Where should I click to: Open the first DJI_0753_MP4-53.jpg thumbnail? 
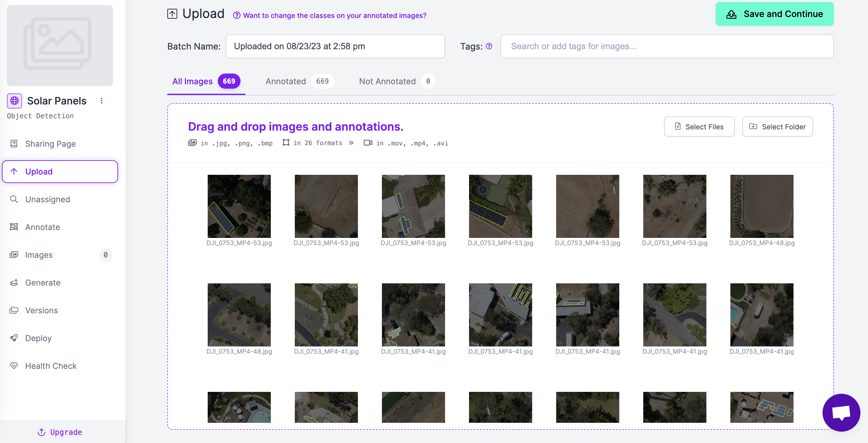tap(239, 206)
